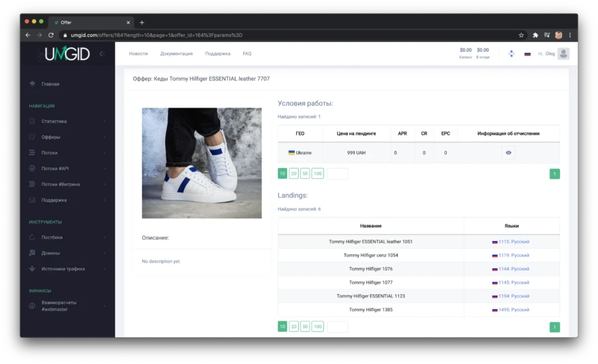
Task: Click the $0.00 В холде amount
Action: click(x=483, y=50)
